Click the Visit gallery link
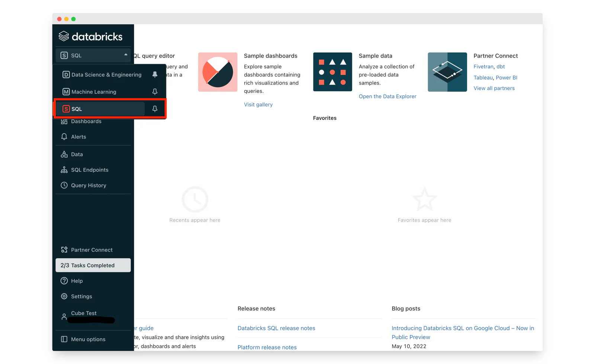The height and width of the screenshot is (364, 595). click(258, 104)
